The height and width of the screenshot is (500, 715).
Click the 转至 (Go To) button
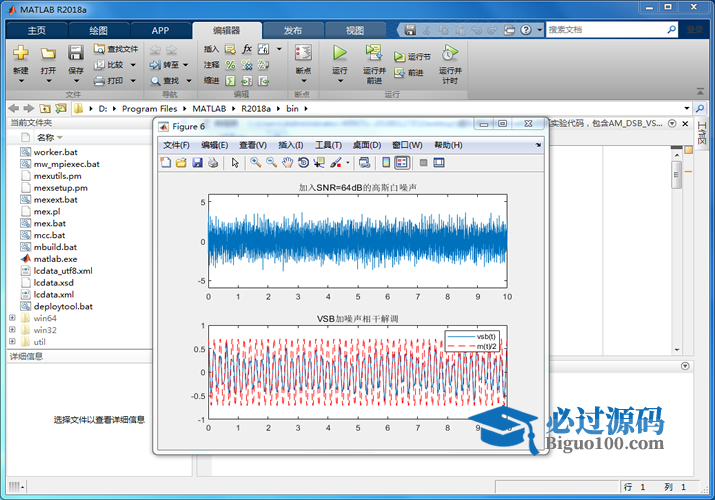(165, 65)
